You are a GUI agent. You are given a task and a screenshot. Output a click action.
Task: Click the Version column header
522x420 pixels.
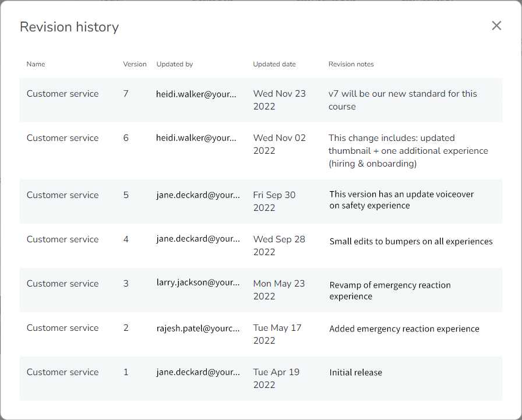click(x=135, y=64)
